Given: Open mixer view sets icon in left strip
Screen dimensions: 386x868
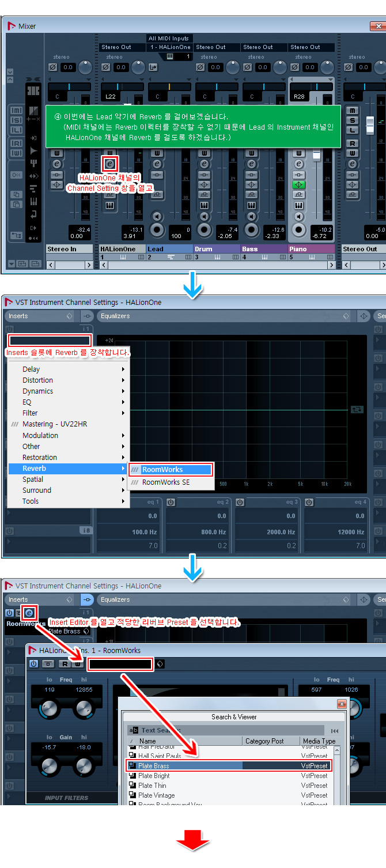Looking at the screenshot, I should click(x=33, y=91).
